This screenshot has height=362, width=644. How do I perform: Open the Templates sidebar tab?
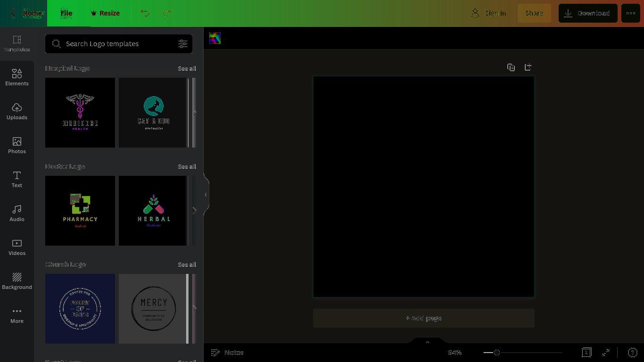17,44
